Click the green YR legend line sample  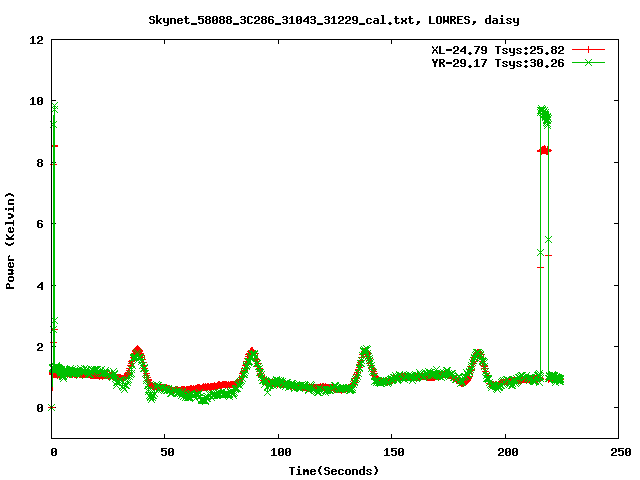point(588,62)
